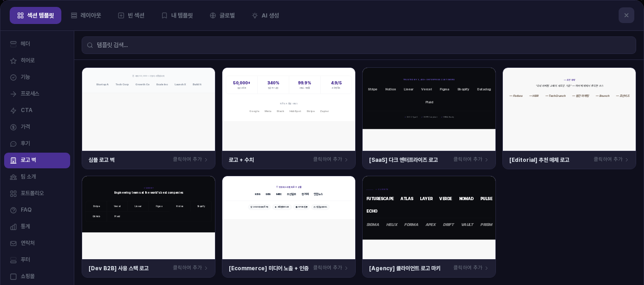Select the FAQ category
Viewport: 644px width, 285px height.
pyautogui.click(x=37, y=210)
